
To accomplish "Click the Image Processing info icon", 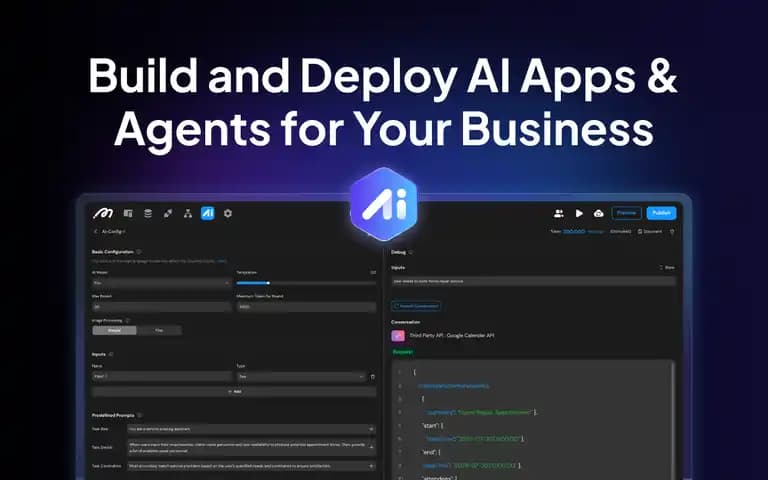I will pos(127,320).
